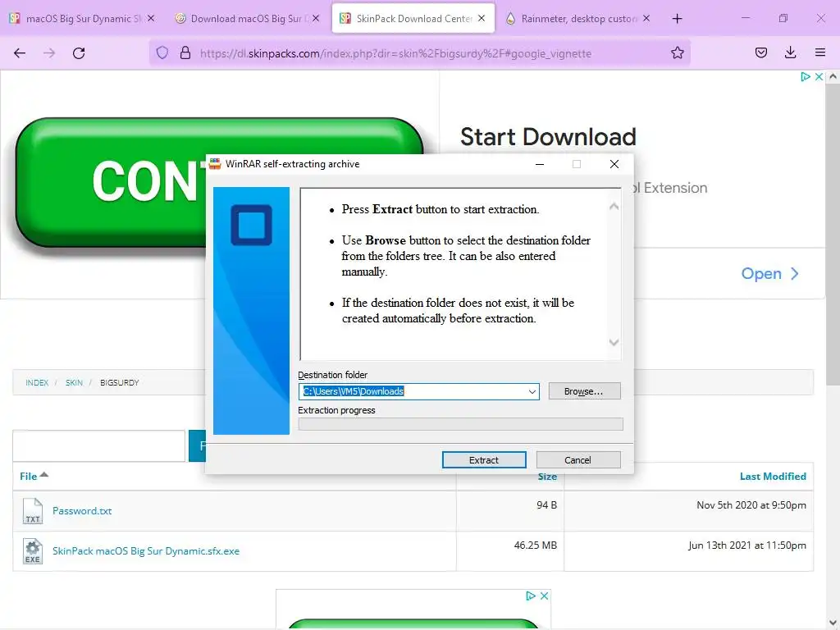Close the Rainmeter tab
The width and height of the screenshot is (840, 630).
pos(646,18)
